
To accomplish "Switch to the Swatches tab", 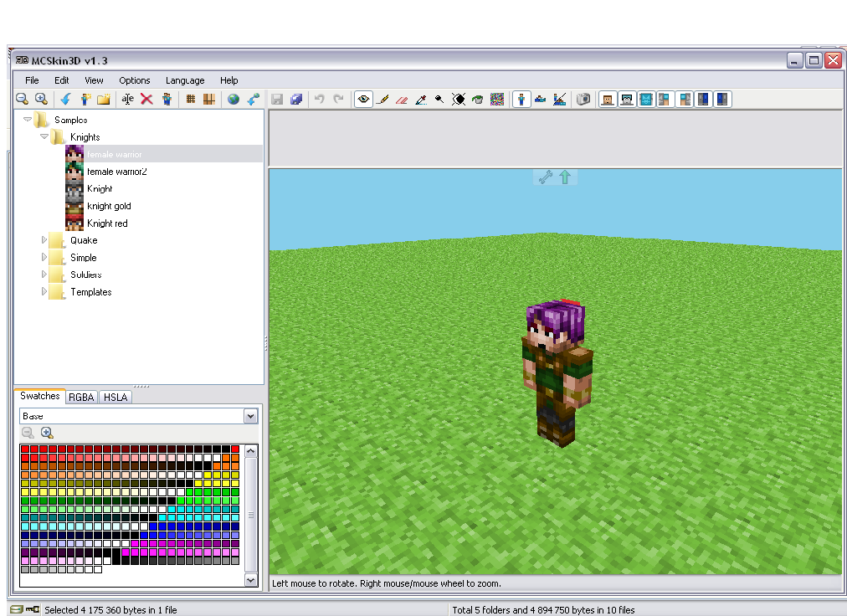I will [x=39, y=396].
